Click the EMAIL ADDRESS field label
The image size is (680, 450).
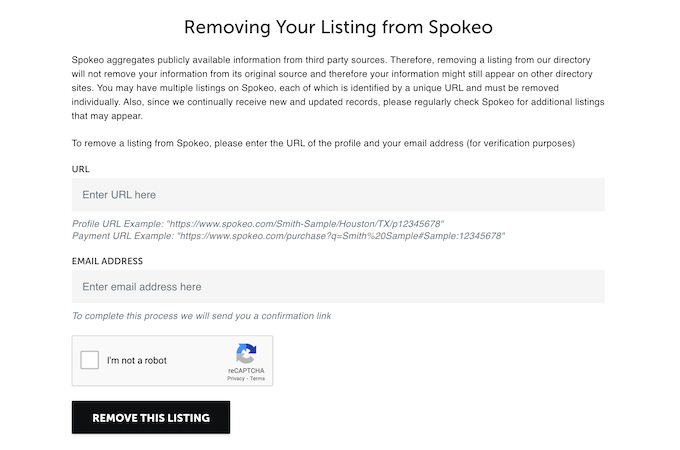(107, 261)
